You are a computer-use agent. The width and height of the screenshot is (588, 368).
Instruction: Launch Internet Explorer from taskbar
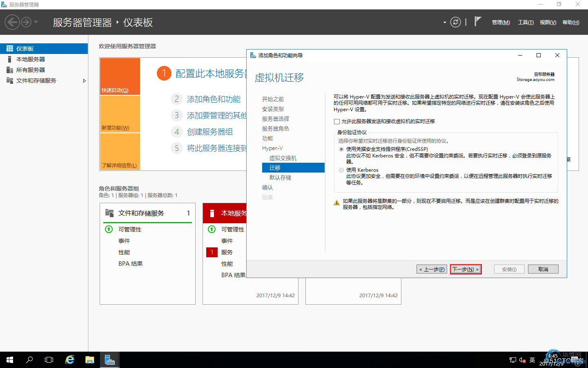tap(70, 360)
